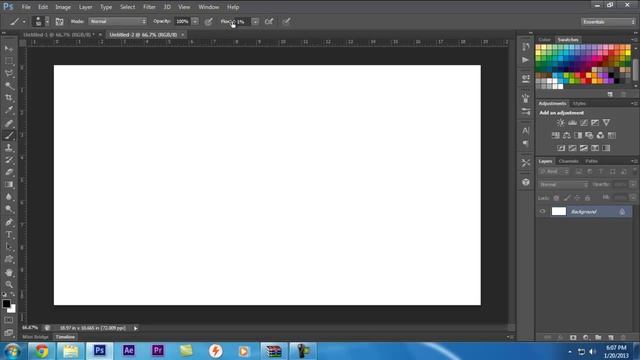Click the Background layer thumbnail
This screenshot has height=360, width=640.
pyautogui.click(x=559, y=211)
